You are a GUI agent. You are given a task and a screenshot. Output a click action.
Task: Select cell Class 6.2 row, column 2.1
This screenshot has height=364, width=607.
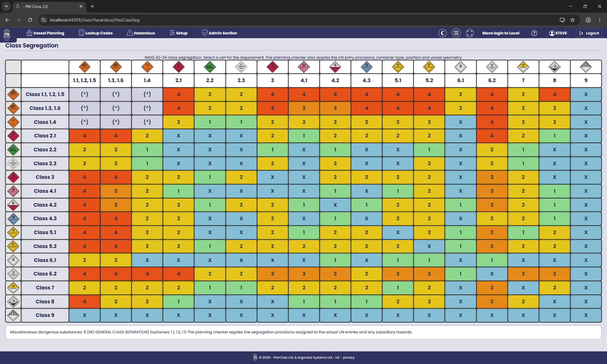click(x=179, y=274)
